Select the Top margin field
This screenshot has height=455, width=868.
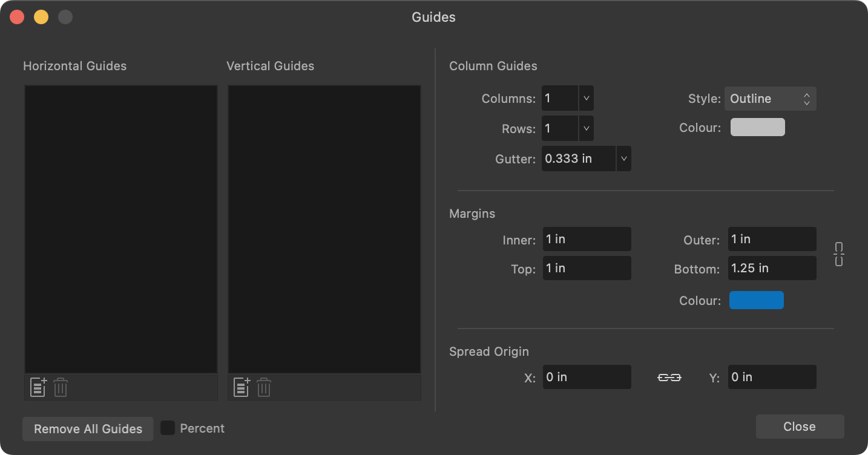[x=587, y=268]
